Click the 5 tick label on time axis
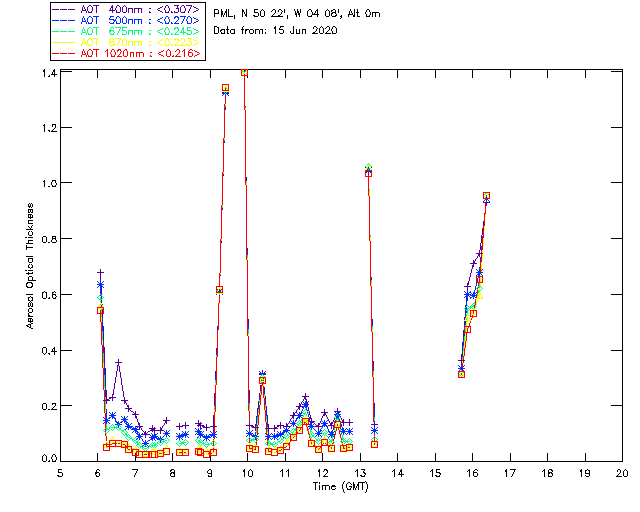 [x=61, y=472]
